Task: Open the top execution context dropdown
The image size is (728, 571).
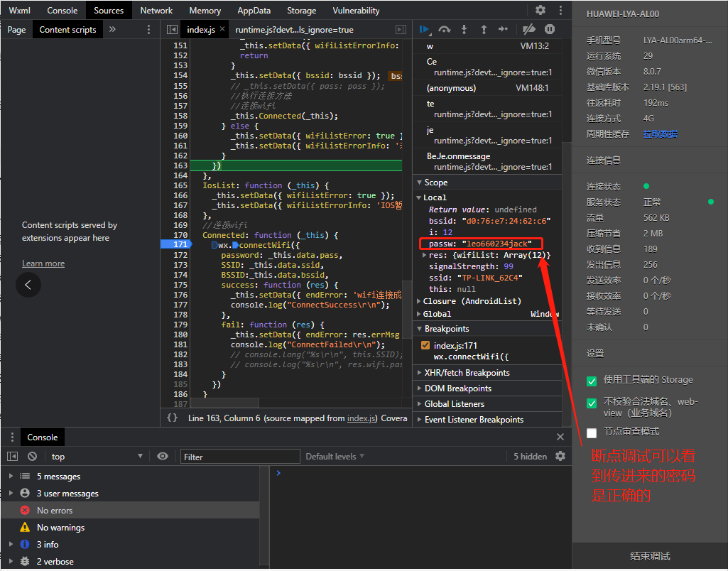Action: click(97, 457)
